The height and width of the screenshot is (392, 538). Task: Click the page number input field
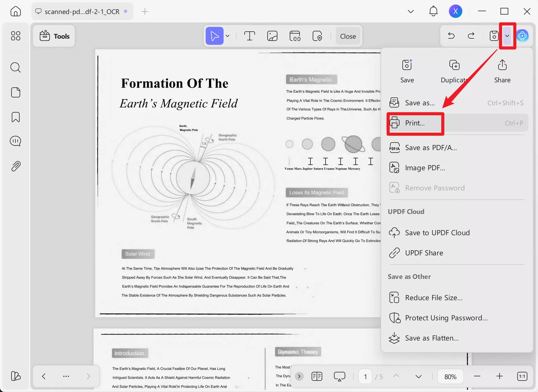[x=365, y=377]
